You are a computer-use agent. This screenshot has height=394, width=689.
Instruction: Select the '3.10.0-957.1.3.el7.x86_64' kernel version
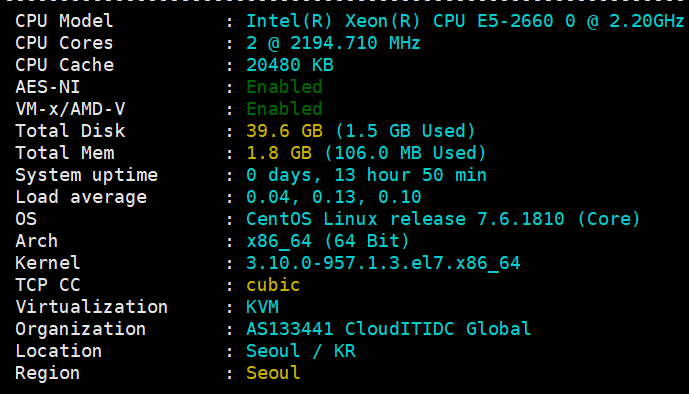point(383,263)
